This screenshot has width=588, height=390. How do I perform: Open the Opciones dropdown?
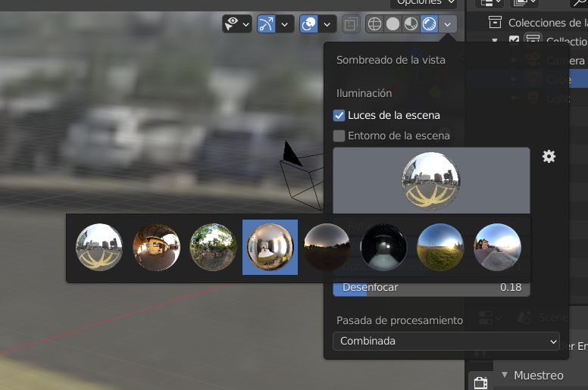[x=424, y=3]
